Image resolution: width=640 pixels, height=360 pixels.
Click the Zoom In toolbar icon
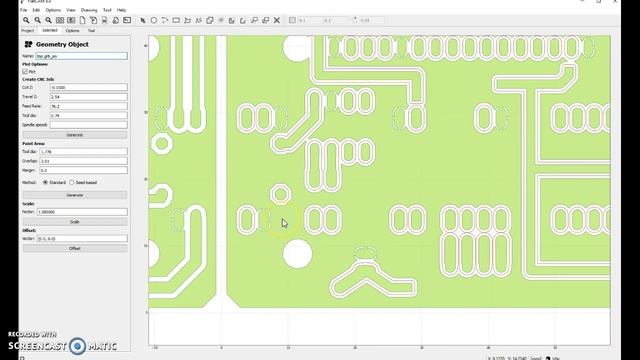pos(48,20)
